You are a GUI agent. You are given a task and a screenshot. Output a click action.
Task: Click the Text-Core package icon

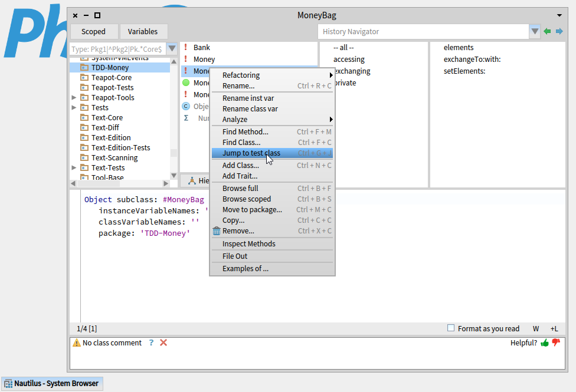pos(84,117)
